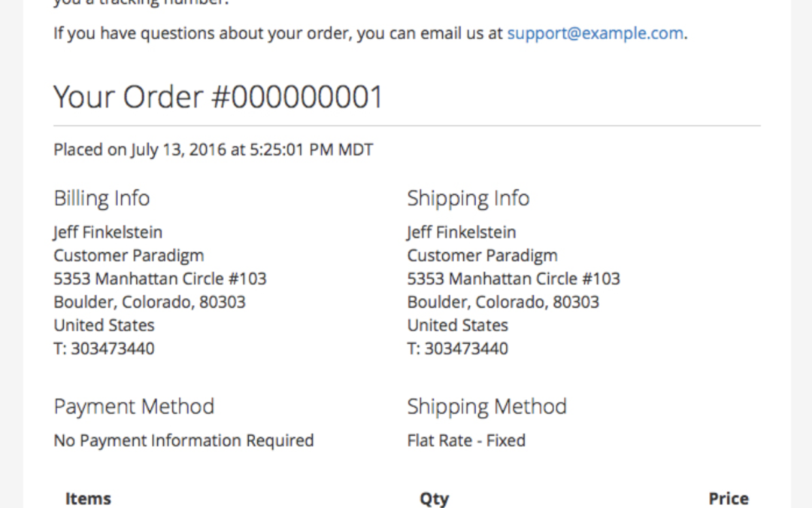The image size is (812, 508).
Task: Click United States under Billing Info
Action: tap(104, 325)
